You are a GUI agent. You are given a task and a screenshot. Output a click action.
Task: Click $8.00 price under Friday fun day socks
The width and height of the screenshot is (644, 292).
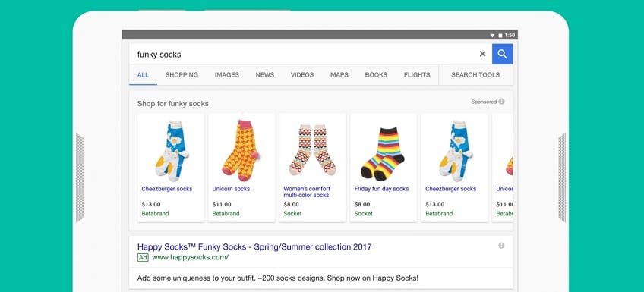[x=362, y=204]
